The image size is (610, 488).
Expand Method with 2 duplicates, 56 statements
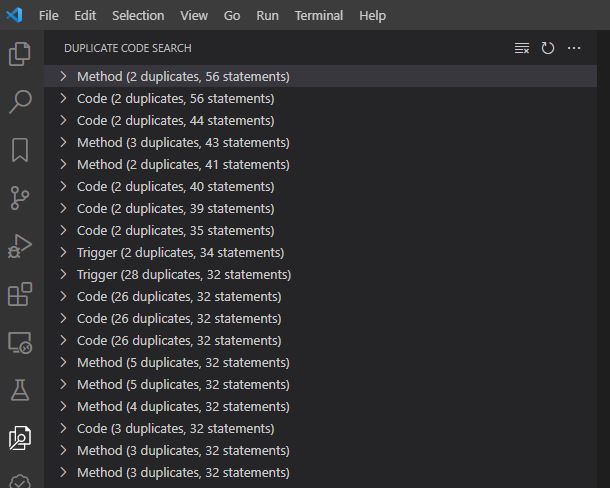pyautogui.click(x=321, y=76)
